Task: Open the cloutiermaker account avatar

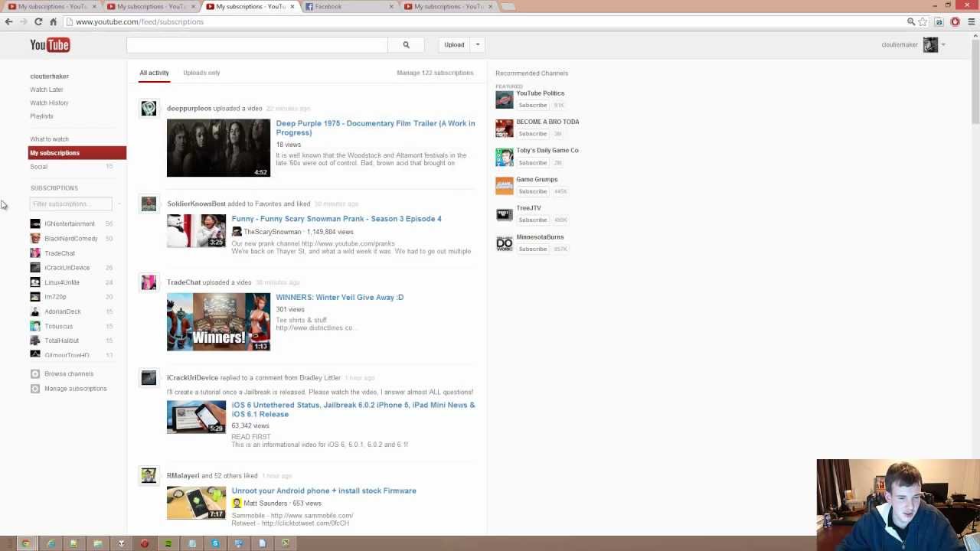Action: (930, 45)
